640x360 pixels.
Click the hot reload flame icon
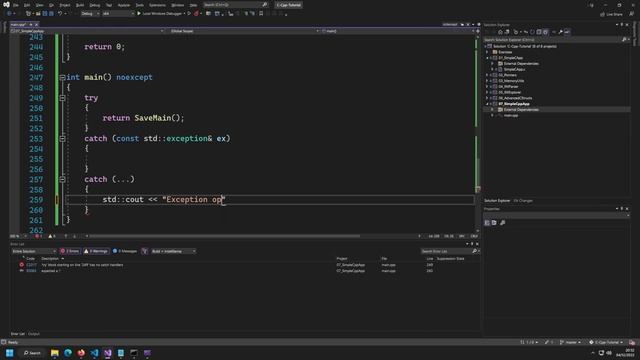(196, 13)
